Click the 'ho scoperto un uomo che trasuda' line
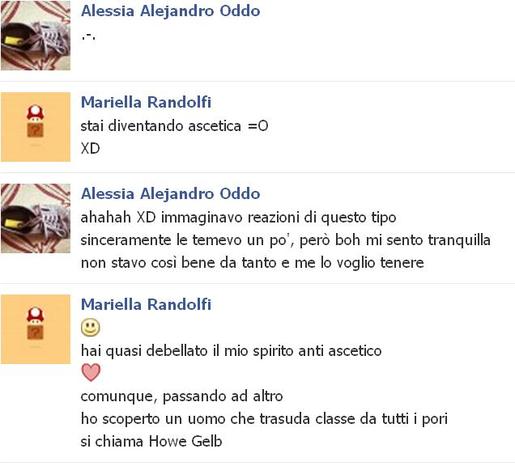 tap(264, 419)
